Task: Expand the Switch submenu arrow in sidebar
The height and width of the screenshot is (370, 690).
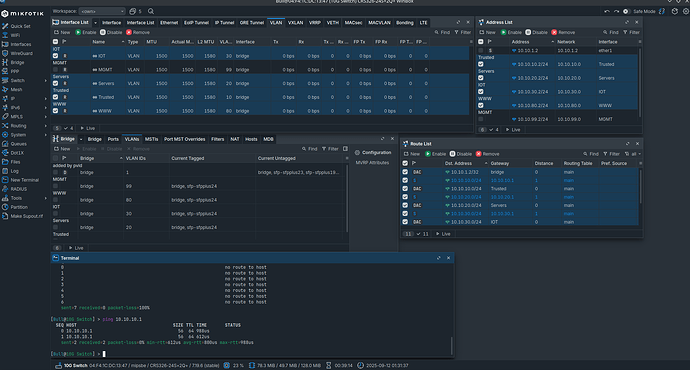Action: point(45,81)
